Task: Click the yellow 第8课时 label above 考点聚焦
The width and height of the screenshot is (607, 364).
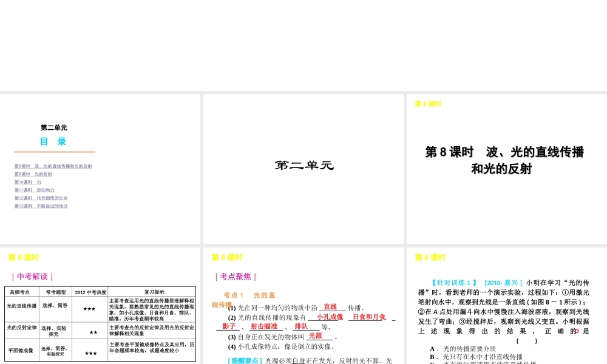Action: pos(227,258)
